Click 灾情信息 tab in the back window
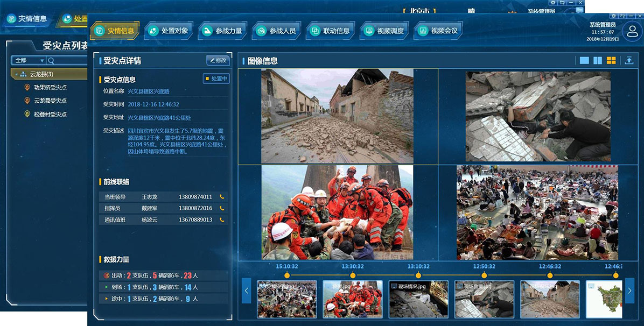The height and width of the screenshot is (326, 644). click(x=27, y=19)
